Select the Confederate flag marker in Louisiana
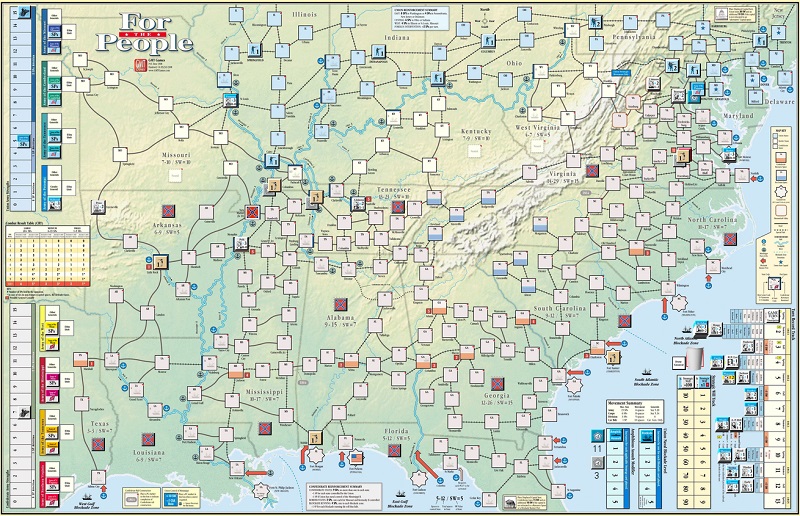 click(x=148, y=439)
